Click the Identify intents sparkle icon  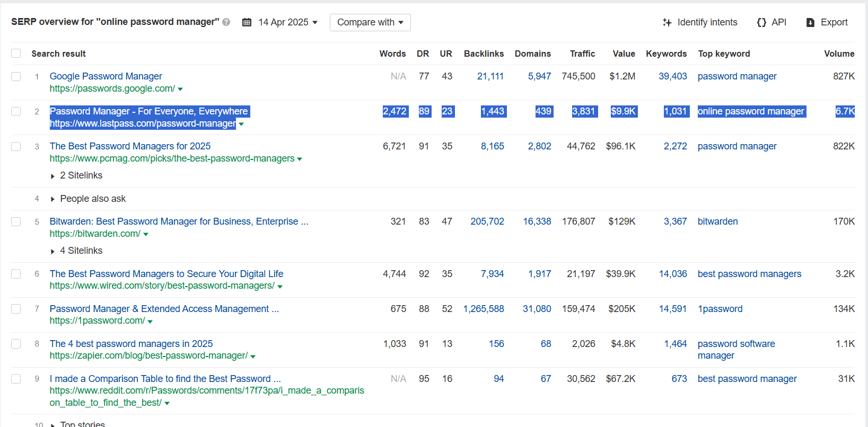(x=667, y=22)
